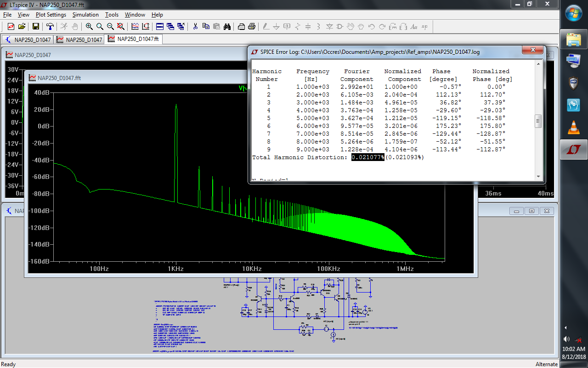This screenshot has width=588, height=368.
Task: Cascade windows with the Cascade icon
Action: coord(170,26)
